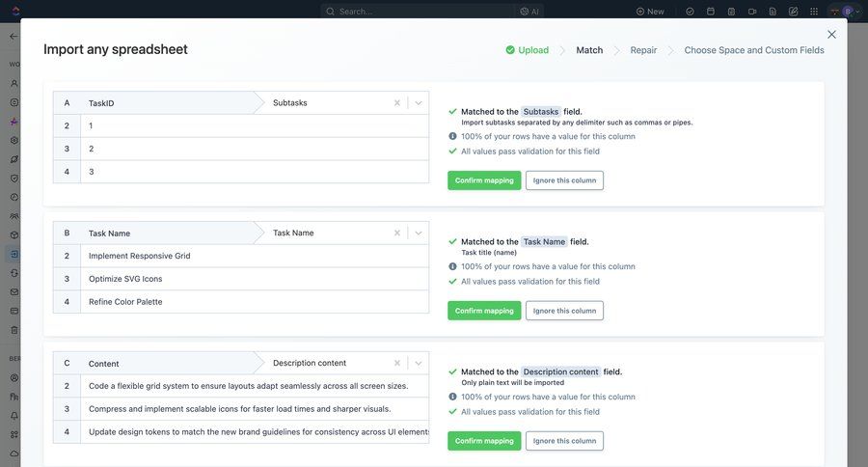Clear the Description content selection with X

[397, 364]
